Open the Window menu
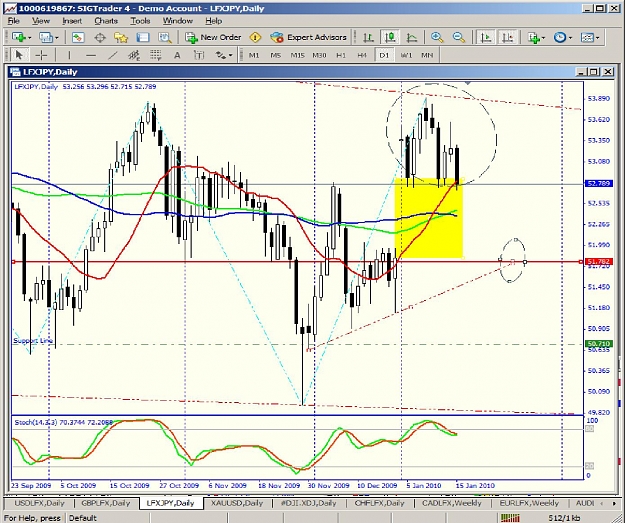The width and height of the screenshot is (625, 523). click(178, 21)
